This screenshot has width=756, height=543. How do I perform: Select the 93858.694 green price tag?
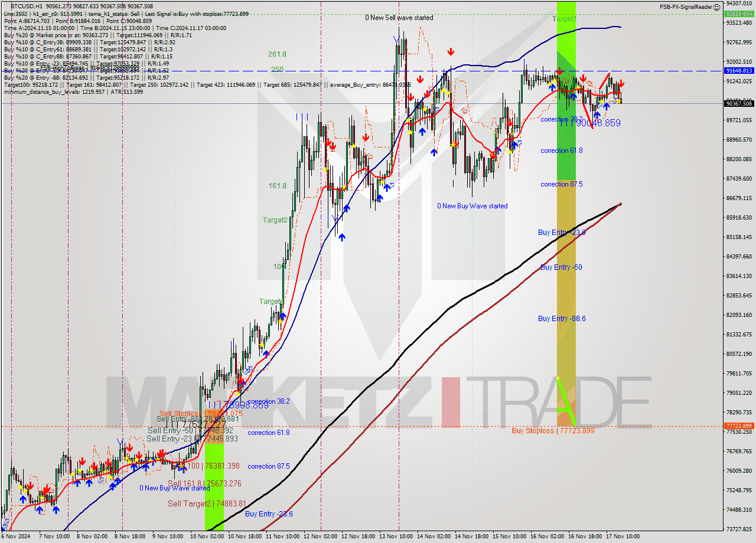point(738,14)
